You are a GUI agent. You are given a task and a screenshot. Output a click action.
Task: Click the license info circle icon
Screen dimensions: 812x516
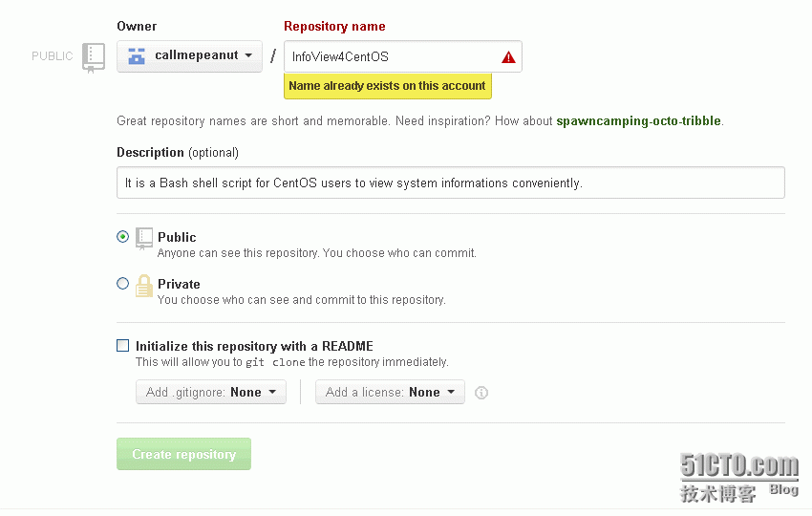[481, 393]
